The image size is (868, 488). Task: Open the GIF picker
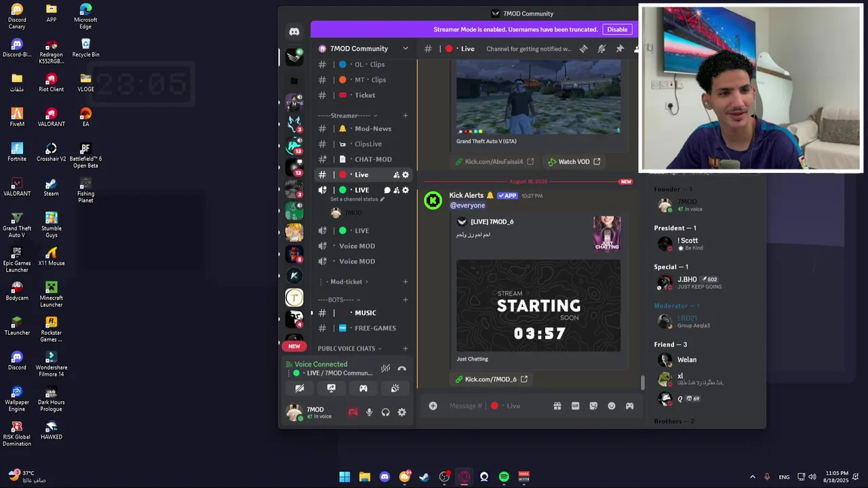tap(575, 406)
